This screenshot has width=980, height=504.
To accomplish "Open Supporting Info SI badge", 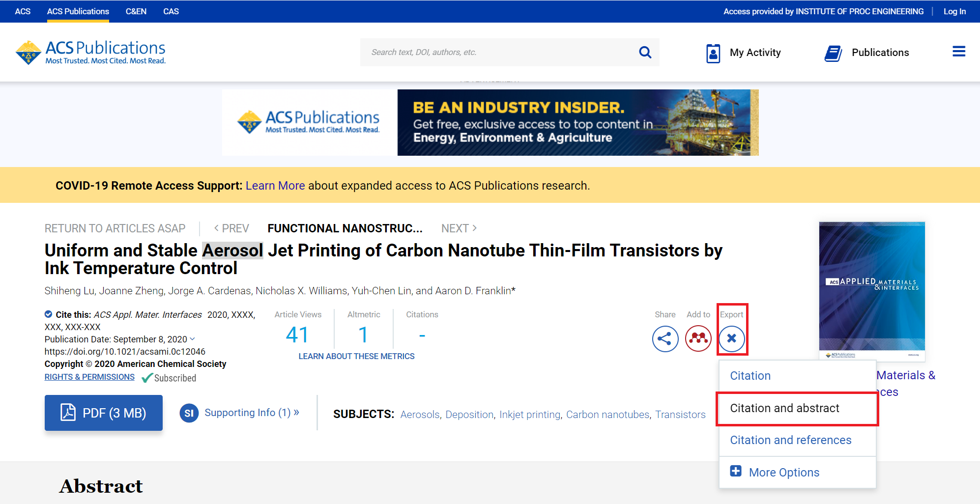I will [x=189, y=413].
